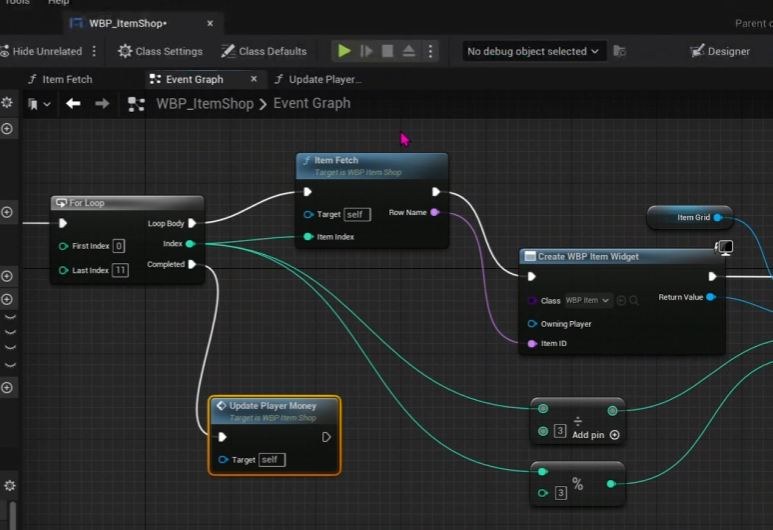Click the For Loop Loop Body output pin
This screenshot has width=773, height=530.
pyautogui.click(x=192, y=223)
